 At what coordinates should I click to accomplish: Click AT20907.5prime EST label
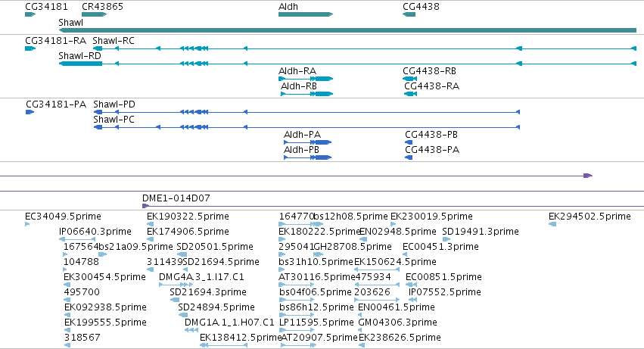[319, 338]
